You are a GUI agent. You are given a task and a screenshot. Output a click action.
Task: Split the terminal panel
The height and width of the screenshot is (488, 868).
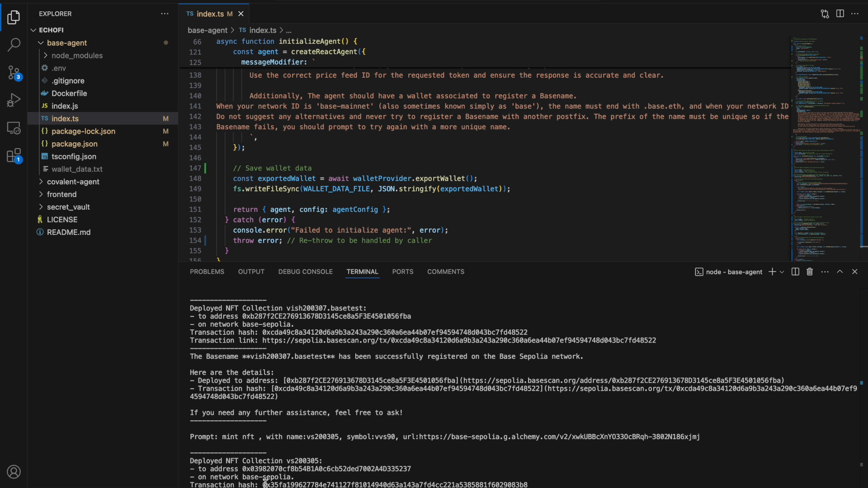click(x=795, y=272)
